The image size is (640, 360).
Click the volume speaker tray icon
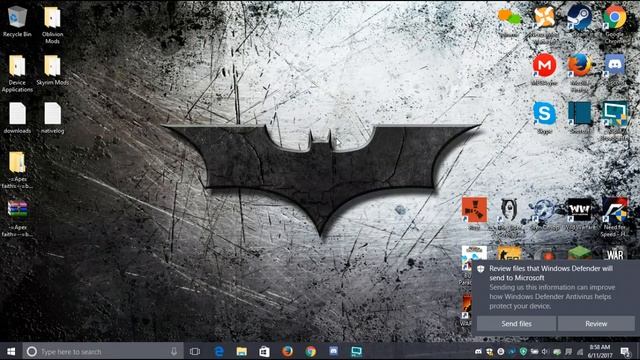(x=545, y=351)
